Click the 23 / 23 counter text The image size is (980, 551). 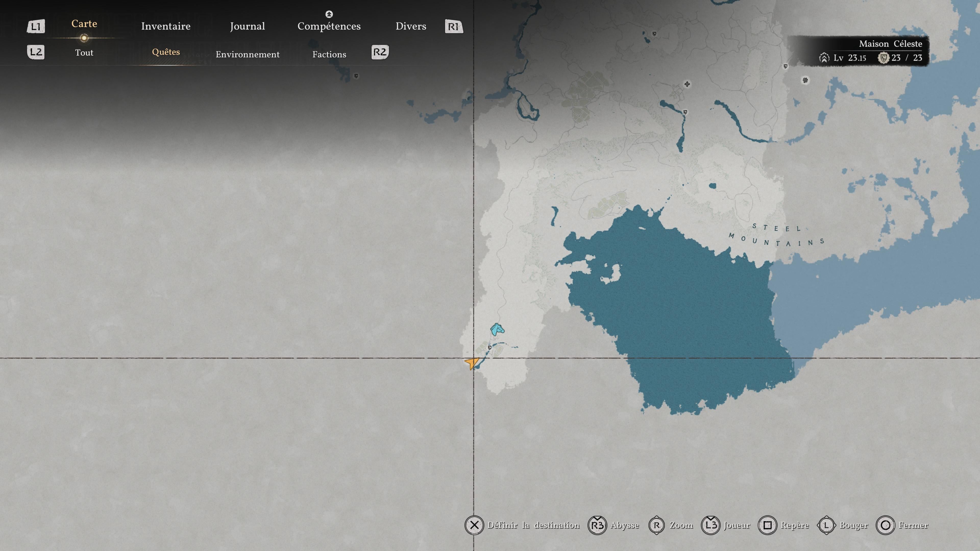point(907,58)
